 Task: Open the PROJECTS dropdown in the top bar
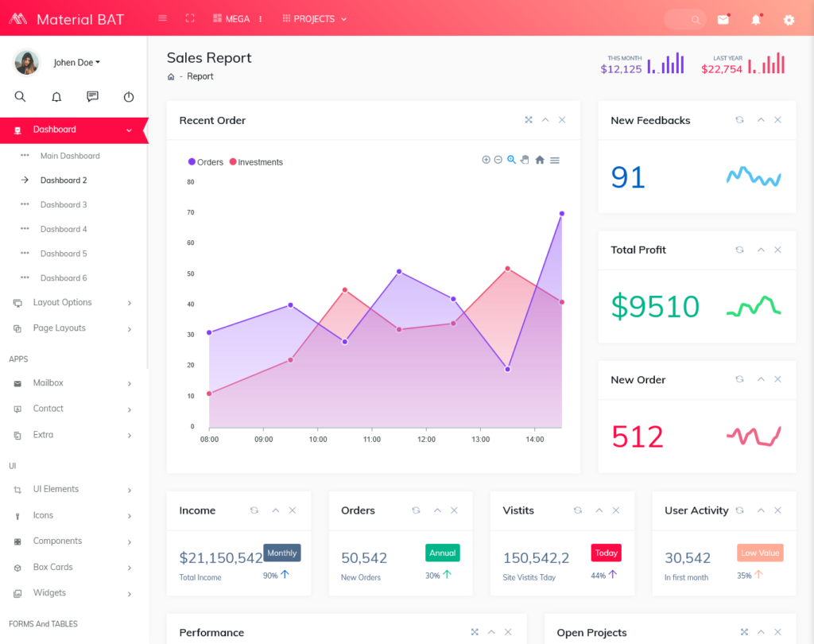point(315,19)
